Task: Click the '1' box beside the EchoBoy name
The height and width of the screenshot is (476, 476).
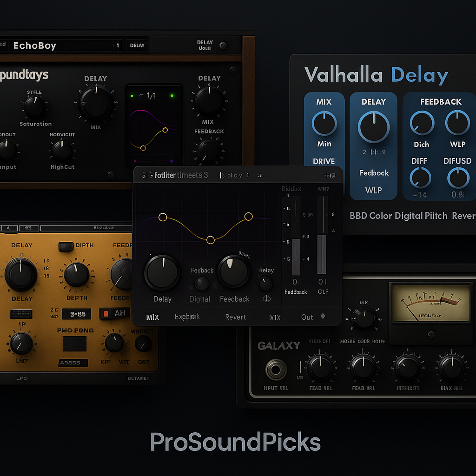Action: tap(118, 46)
